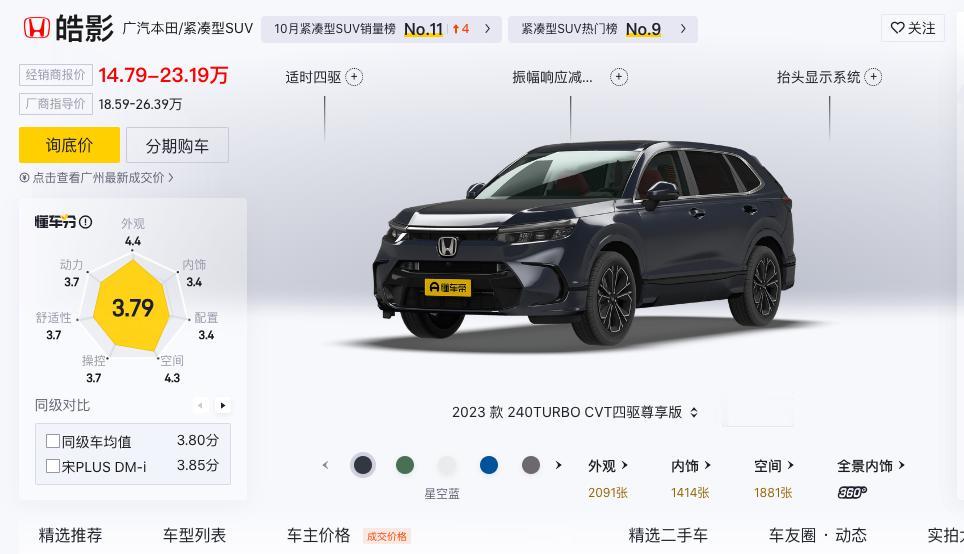Click the 询底价 button
964x554 pixels.
pyautogui.click(x=69, y=145)
